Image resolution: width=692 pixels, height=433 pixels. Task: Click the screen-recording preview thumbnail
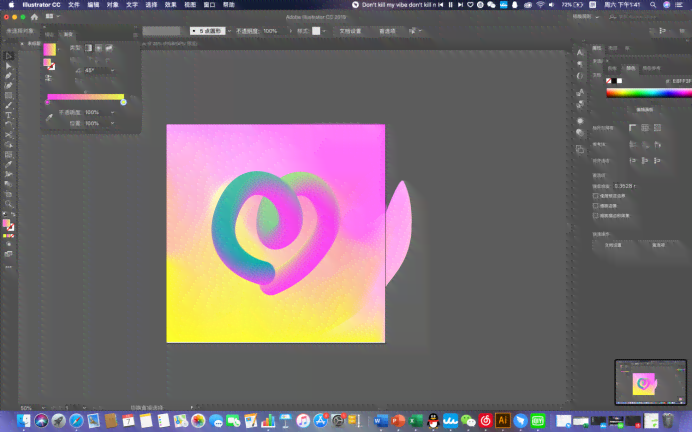(651, 382)
